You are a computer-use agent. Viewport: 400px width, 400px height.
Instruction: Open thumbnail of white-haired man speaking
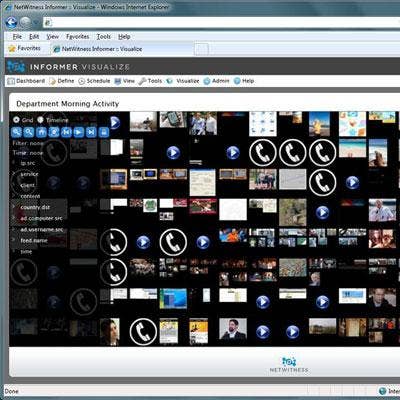point(382,210)
